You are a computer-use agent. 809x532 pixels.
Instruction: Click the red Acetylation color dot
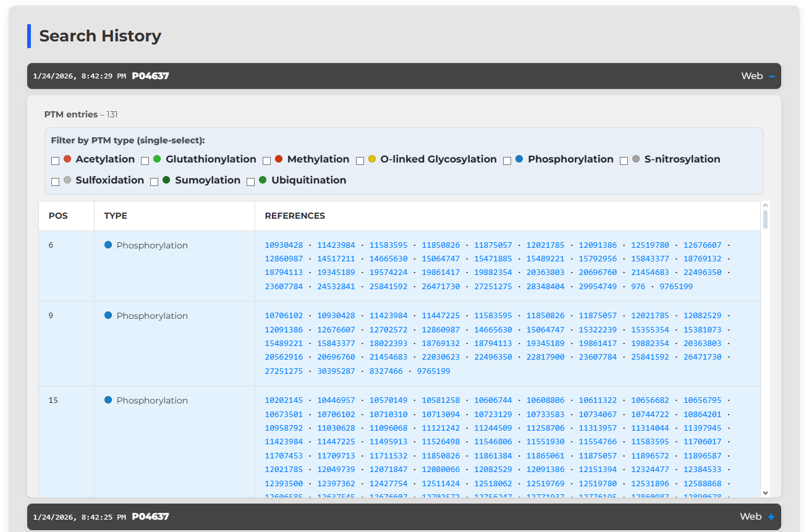pos(67,159)
